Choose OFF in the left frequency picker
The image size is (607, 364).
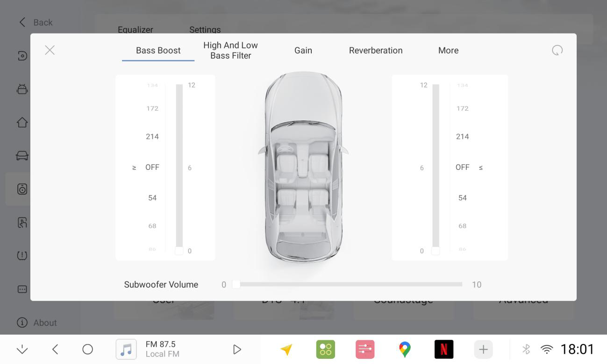pyautogui.click(x=152, y=167)
